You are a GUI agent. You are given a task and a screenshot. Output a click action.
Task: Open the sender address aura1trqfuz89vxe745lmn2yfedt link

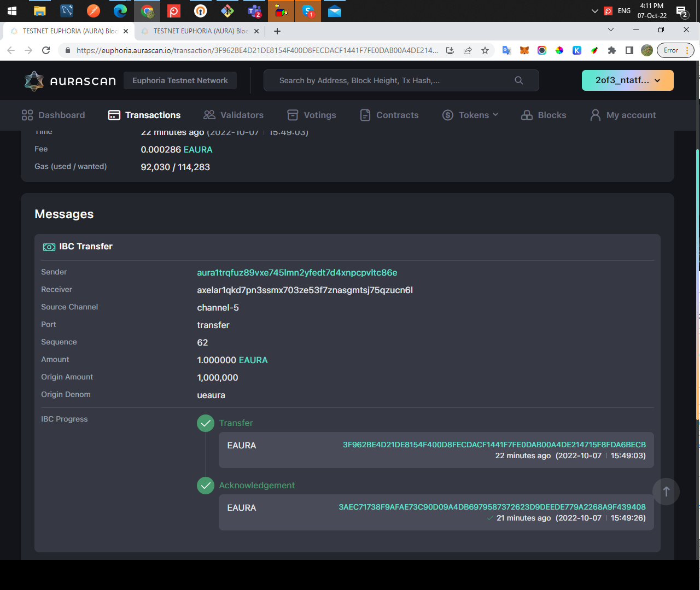(297, 272)
